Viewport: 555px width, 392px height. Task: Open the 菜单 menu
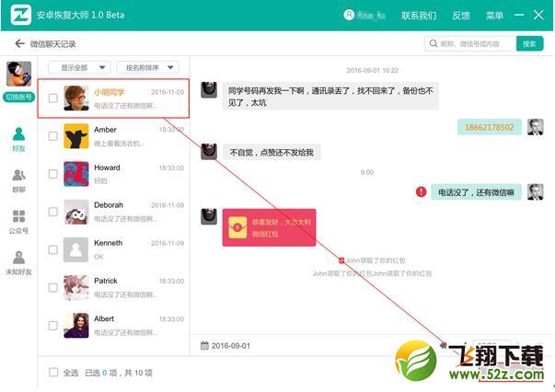pyautogui.click(x=494, y=16)
